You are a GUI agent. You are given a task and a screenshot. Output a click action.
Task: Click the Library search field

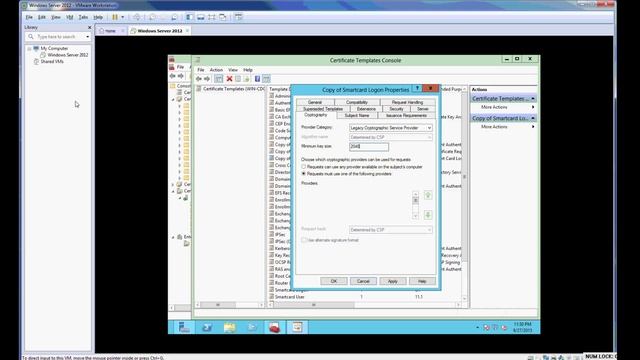pos(58,37)
